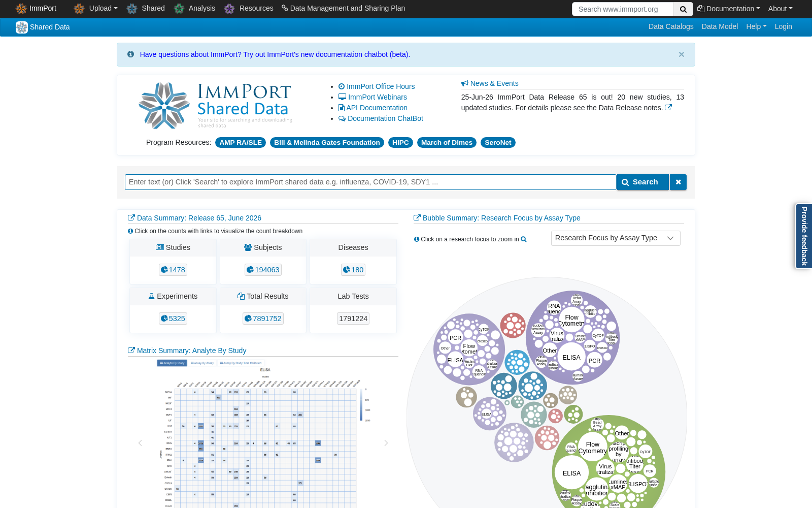Click external link icon beside Bubble Summary
Screen dimensions: 812x508
(x=417, y=218)
